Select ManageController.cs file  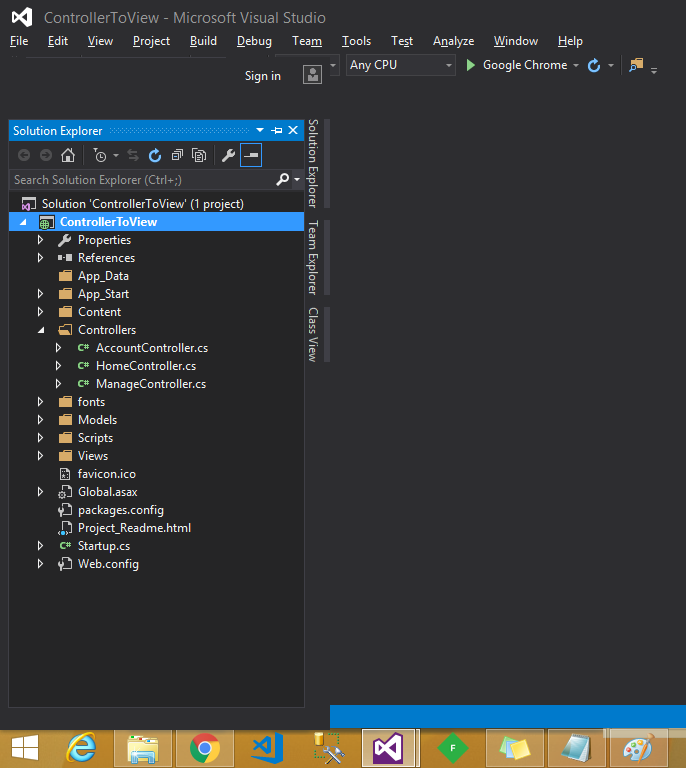pyautogui.click(x=151, y=384)
